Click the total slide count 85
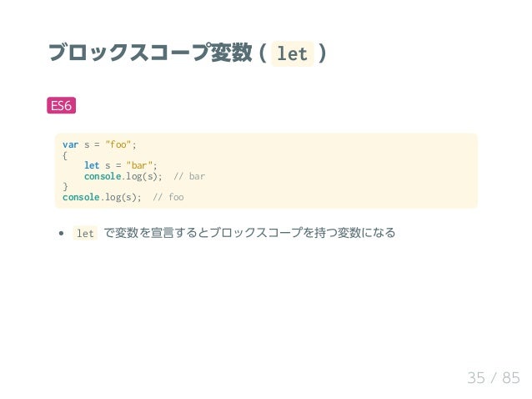532x399 pixels. pos(511,378)
